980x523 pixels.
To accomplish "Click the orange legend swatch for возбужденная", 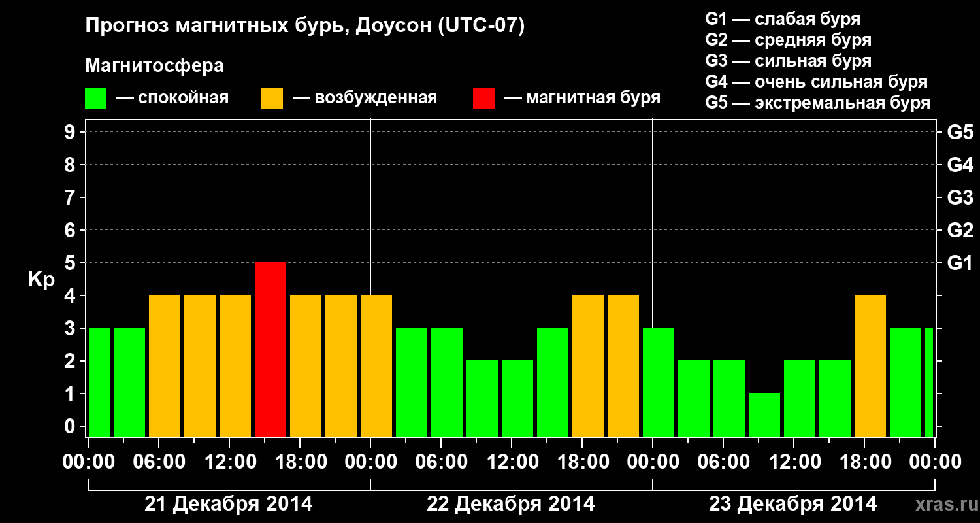I will [x=272, y=99].
